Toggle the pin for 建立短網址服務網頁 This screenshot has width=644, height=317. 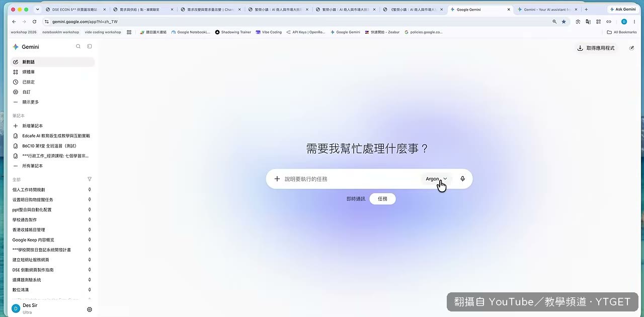coord(90,260)
